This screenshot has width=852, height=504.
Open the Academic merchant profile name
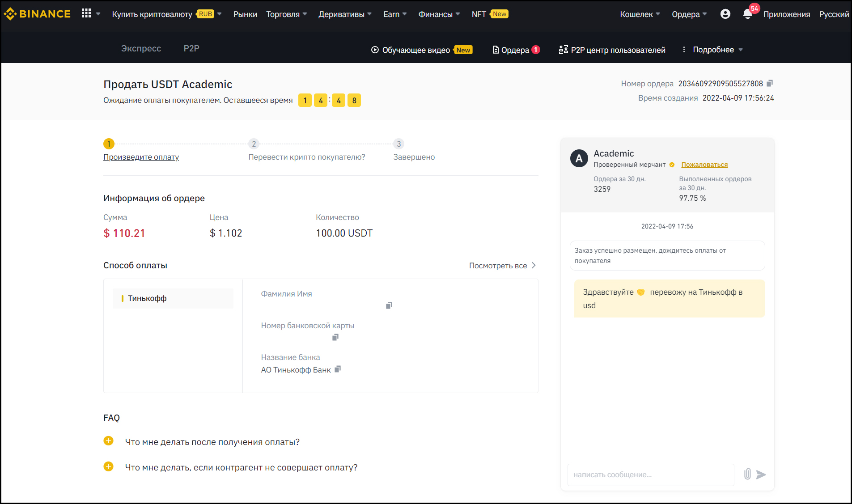[614, 153]
